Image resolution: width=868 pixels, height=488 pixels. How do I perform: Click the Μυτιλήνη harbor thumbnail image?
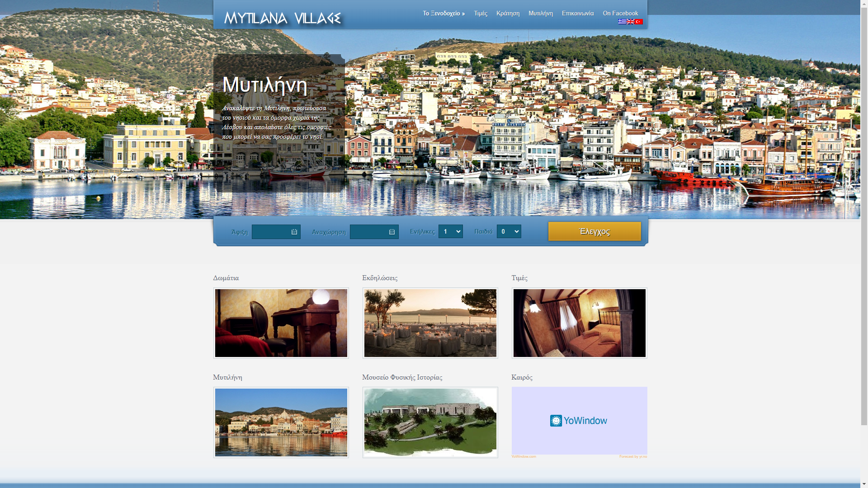pyautogui.click(x=281, y=422)
